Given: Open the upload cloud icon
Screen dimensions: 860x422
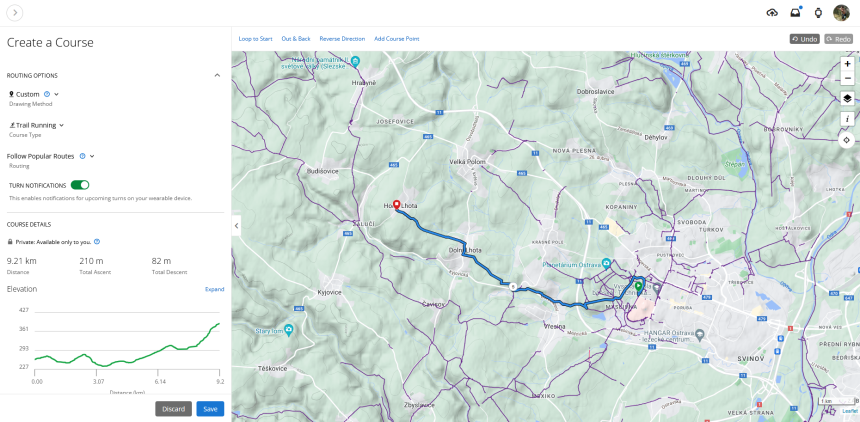Looking at the screenshot, I should click(x=772, y=12).
